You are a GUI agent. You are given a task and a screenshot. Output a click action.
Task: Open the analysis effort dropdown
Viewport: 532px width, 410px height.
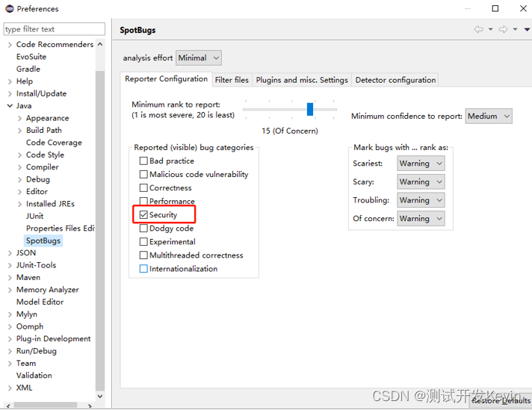[x=199, y=58]
